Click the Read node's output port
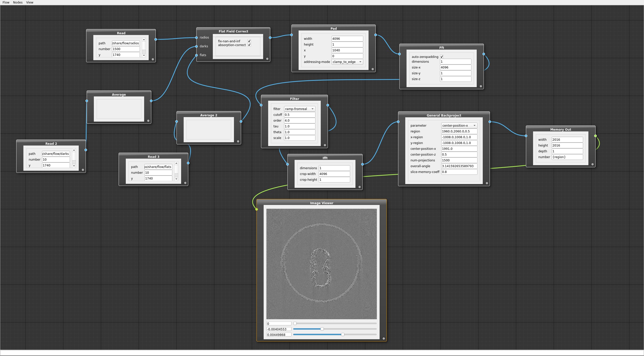The image size is (644, 356). (x=156, y=39)
